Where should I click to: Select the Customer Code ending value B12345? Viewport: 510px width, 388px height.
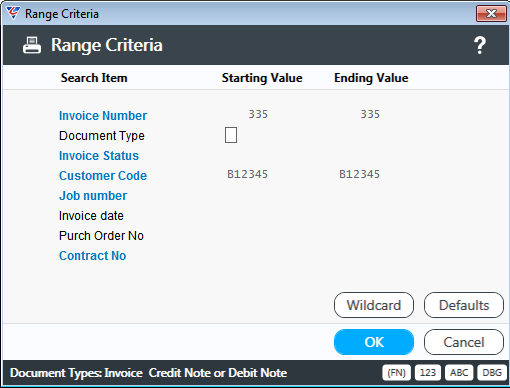[x=359, y=174]
